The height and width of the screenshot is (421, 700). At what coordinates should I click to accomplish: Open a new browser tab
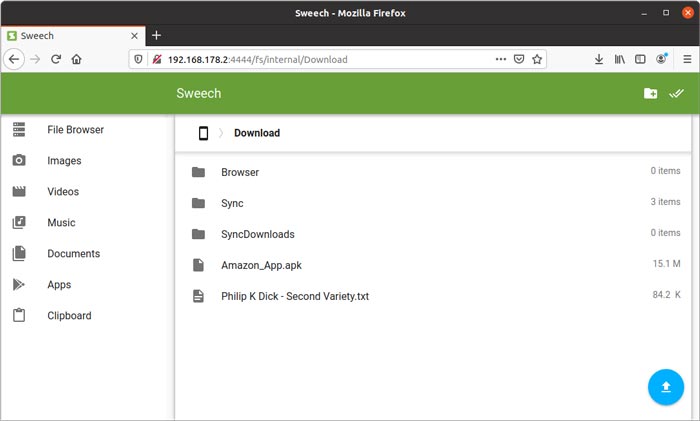[x=156, y=35]
